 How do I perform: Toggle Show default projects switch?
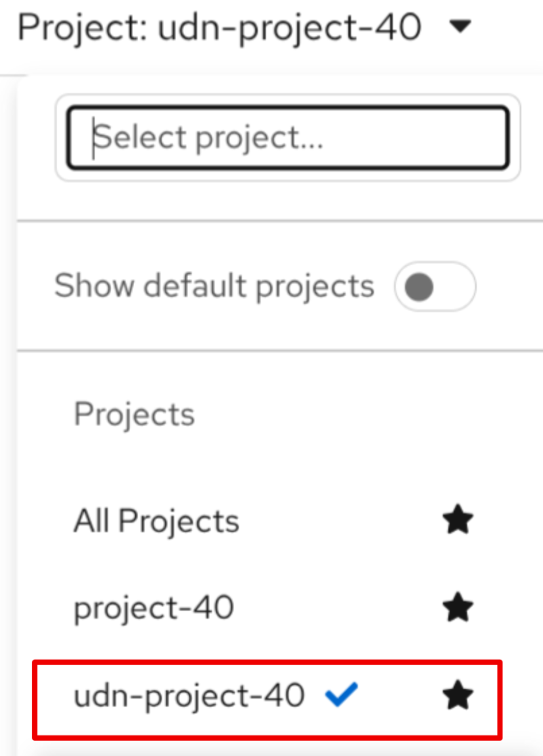(435, 287)
